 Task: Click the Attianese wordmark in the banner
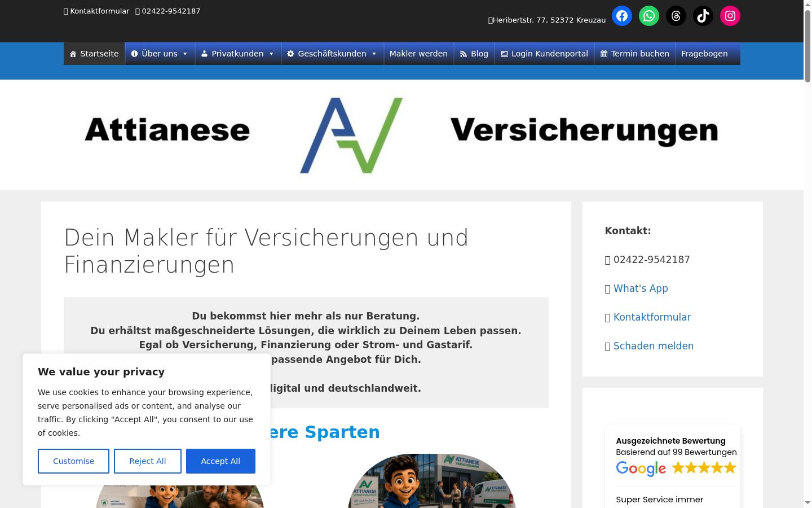pyautogui.click(x=167, y=130)
